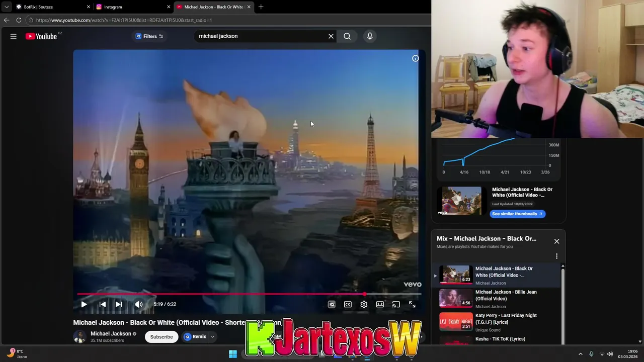Screen dimensions: 644x362
Task: Play the paused video
Action: 84,304
